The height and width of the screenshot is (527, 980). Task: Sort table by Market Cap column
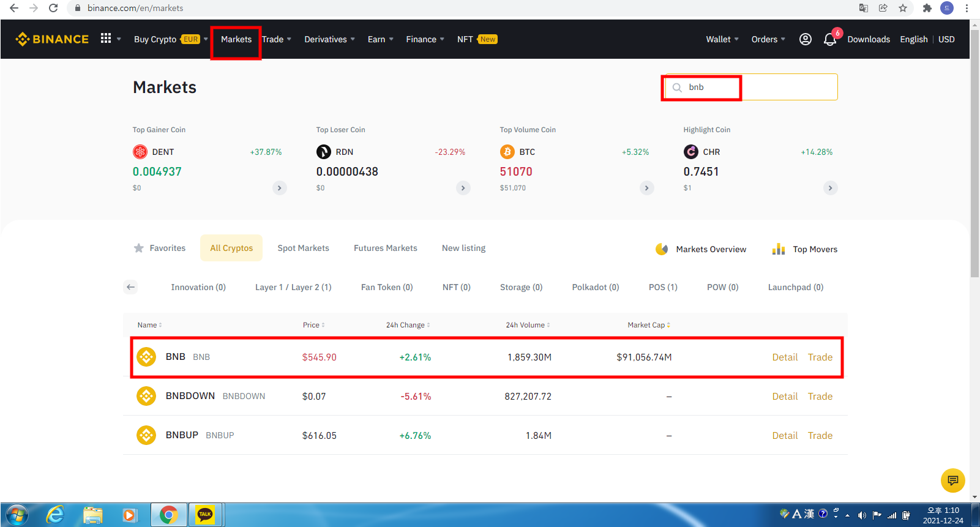[649, 325]
